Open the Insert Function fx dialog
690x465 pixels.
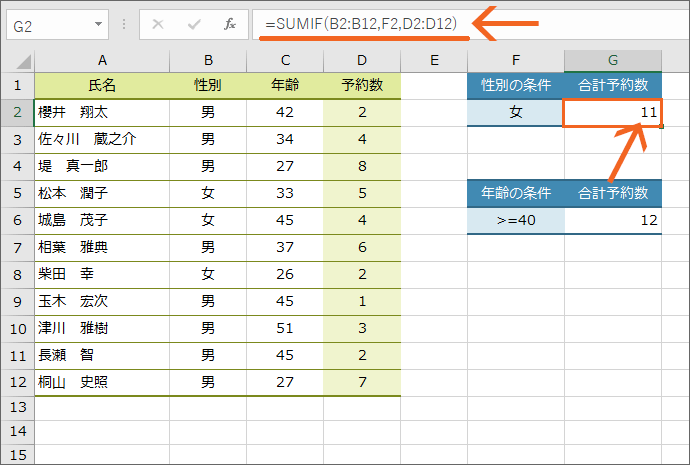pos(230,24)
